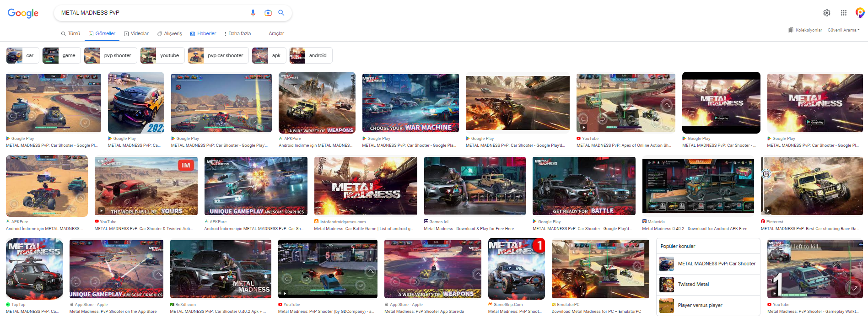This screenshot has height=323, width=868.
Task: Open the 2022 sports car thumbnail
Action: (136, 102)
